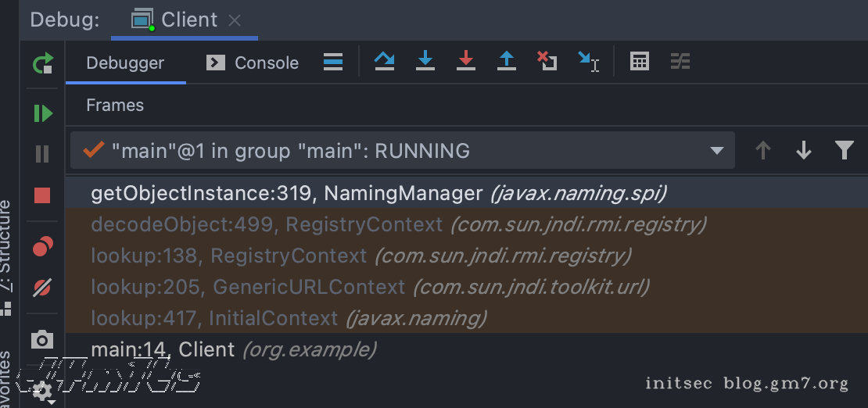This screenshot has height=408, width=868.
Task: Click Step Into button
Action: click(425, 62)
